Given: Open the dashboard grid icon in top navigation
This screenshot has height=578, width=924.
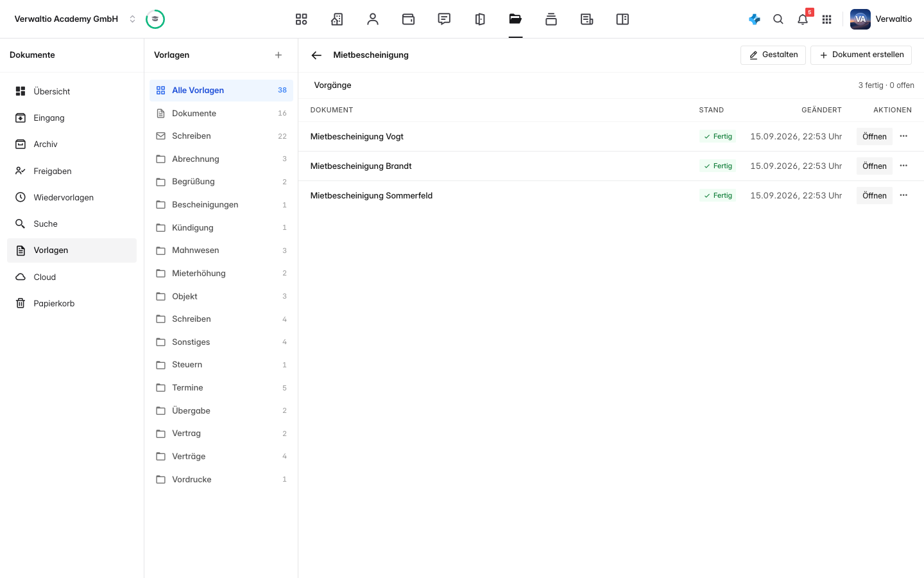Looking at the screenshot, I should click(x=301, y=19).
